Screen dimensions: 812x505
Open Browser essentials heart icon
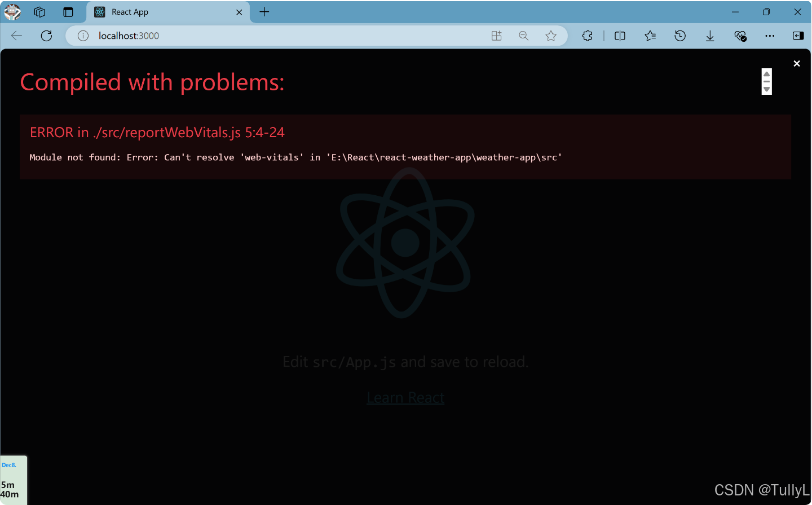pos(740,36)
